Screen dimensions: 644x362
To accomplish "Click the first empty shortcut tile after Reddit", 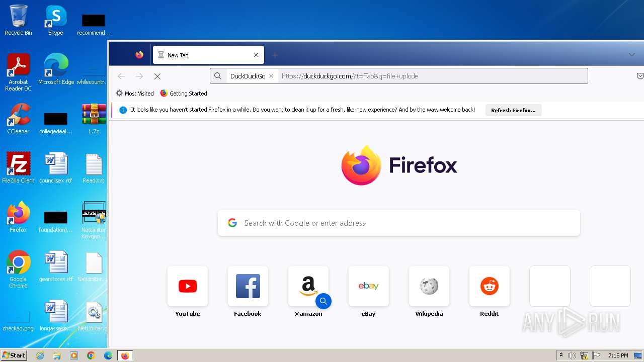I will [550, 286].
